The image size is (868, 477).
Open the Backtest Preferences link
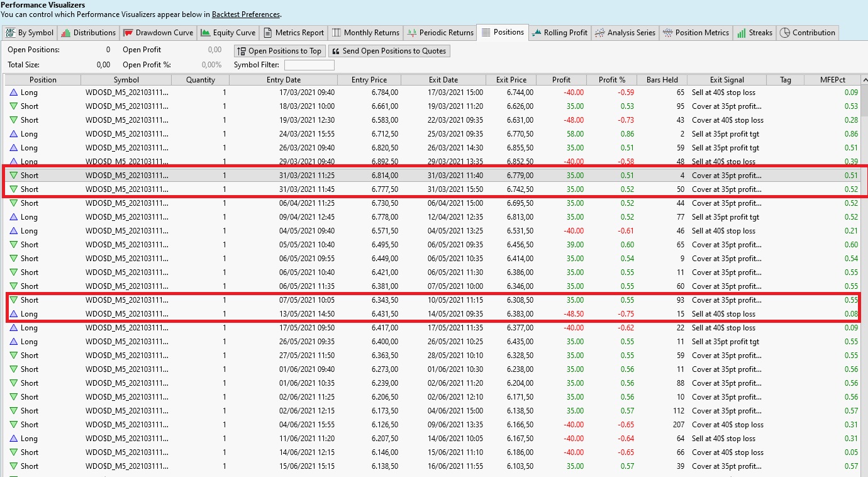(x=245, y=14)
